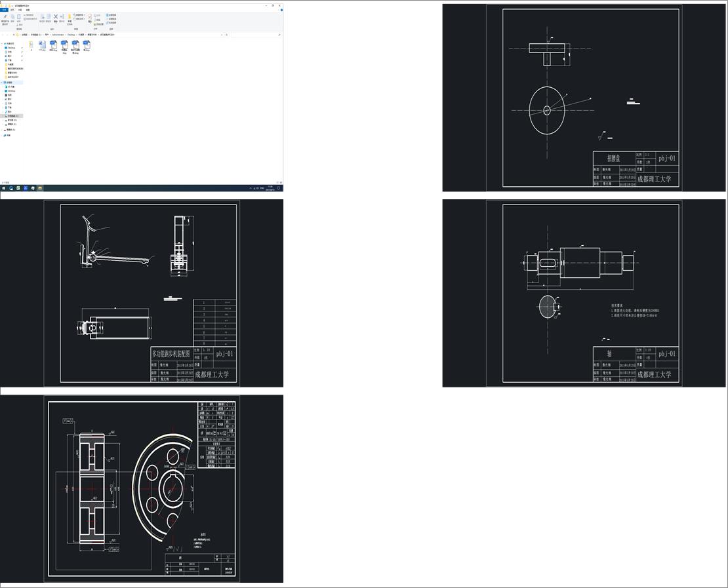Click the Delete X icon in ribbon
Viewport: 728px width, 588px height.
[56, 16]
